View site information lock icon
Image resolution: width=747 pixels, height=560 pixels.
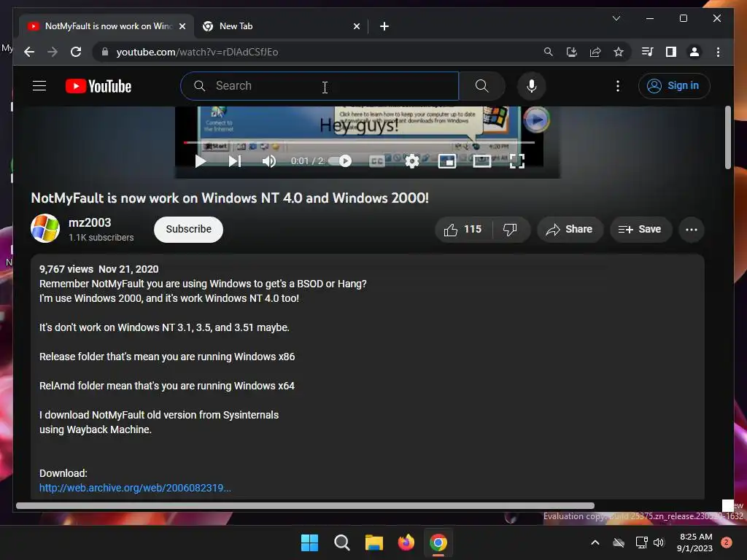point(105,52)
